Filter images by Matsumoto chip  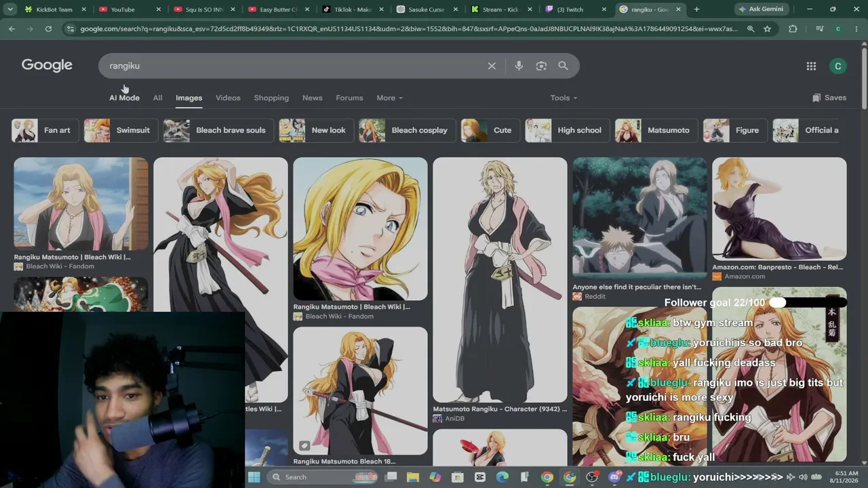point(656,130)
